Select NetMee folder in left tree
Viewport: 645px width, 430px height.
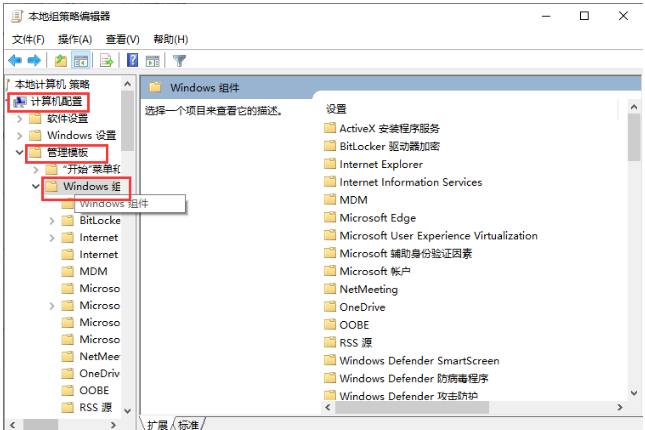[100, 356]
